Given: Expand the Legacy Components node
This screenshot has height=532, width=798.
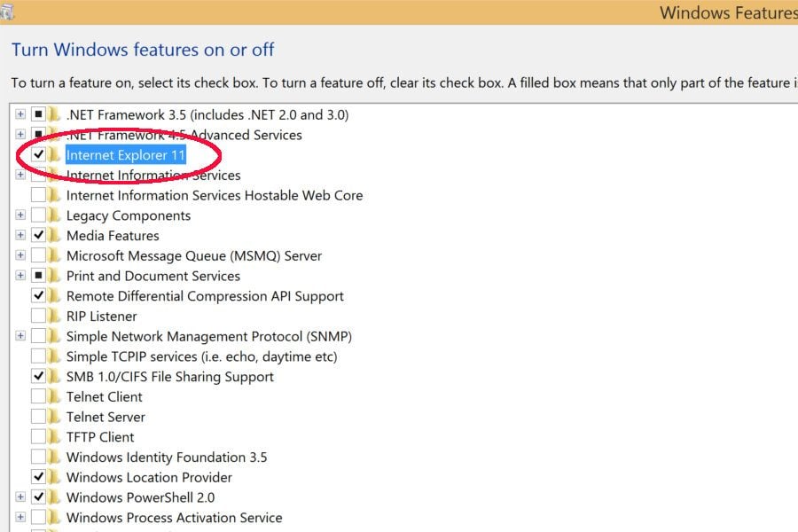Looking at the screenshot, I should coord(20,215).
